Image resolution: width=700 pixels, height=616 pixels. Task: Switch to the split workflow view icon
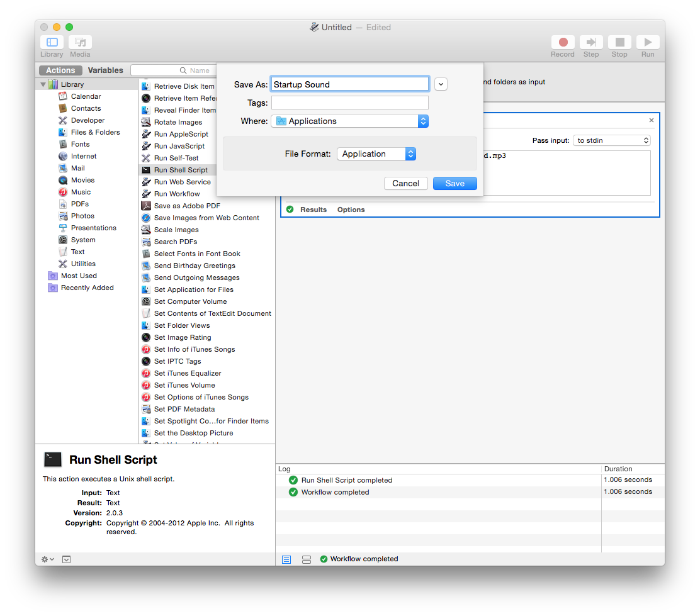pyautogui.click(x=307, y=559)
